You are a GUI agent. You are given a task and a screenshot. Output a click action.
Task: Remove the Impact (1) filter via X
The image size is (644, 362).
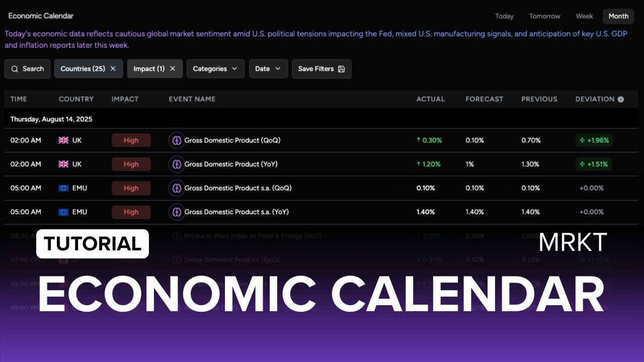click(173, 69)
